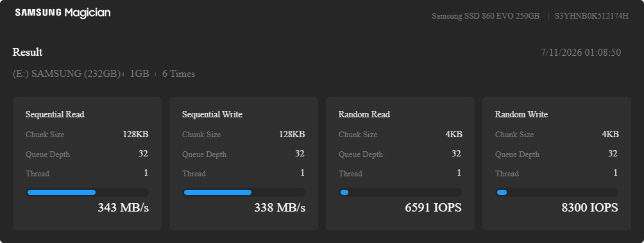Select the Sequential Write result card
644x243 pixels.
pyautogui.click(x=244, y=163)
